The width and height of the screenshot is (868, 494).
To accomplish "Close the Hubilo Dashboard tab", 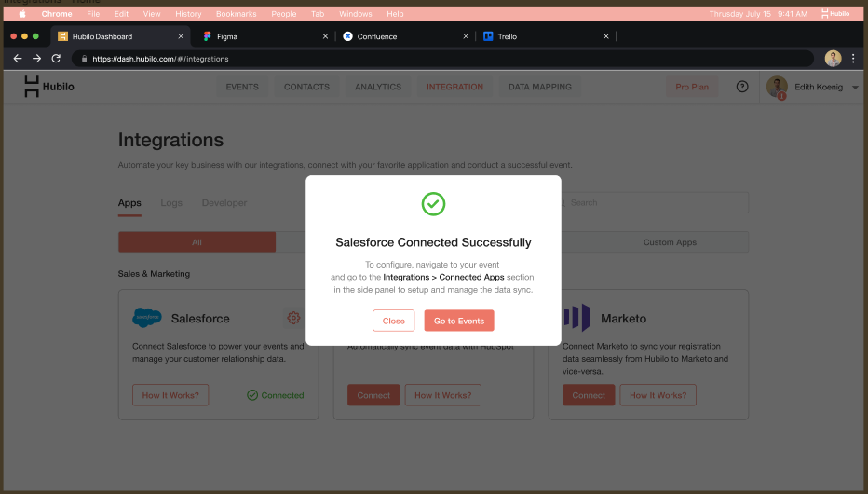I will pos(181,36).
